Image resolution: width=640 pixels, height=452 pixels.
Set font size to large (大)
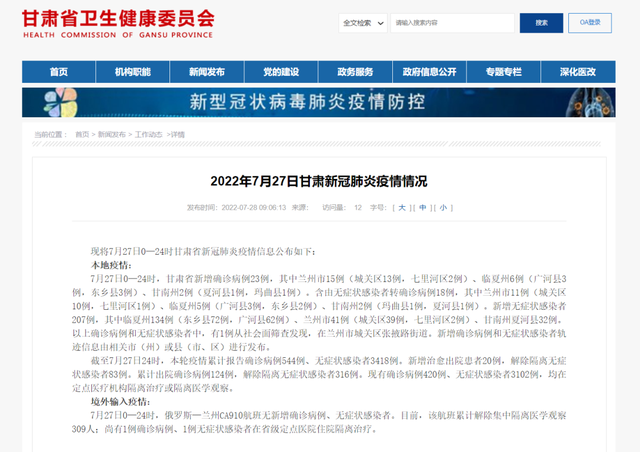coord(402,208)
